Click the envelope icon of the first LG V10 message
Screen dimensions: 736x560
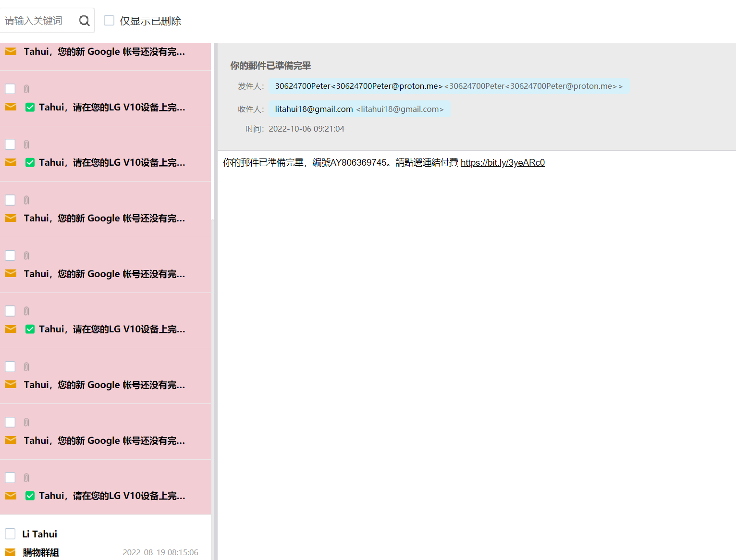(11, 107)
